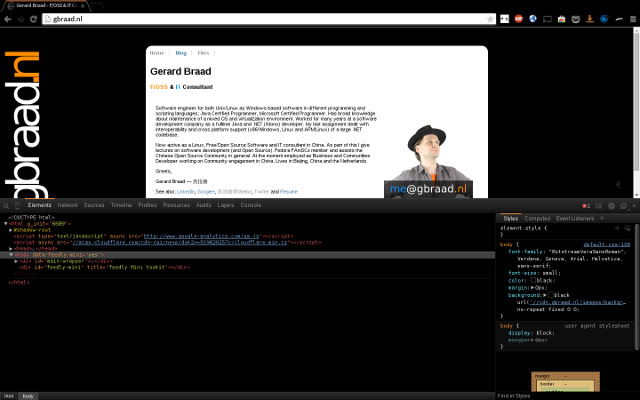Show the red error count indicator

pos(586,206)
